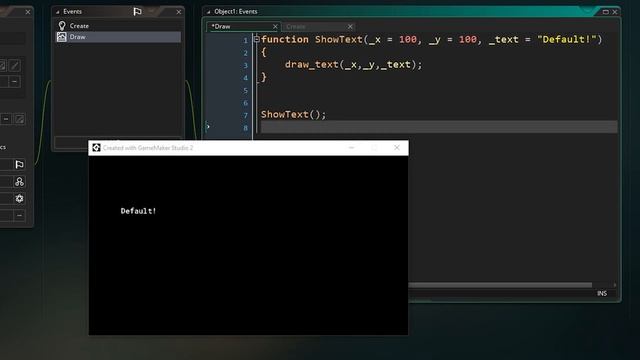Select the Create event in Events panel

[118, 26]
